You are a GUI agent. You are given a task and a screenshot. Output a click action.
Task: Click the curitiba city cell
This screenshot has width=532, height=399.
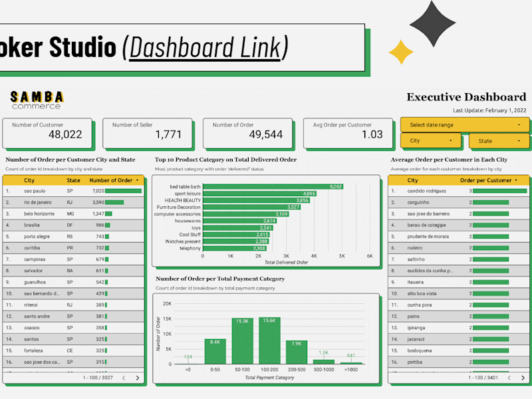(32, 247)
